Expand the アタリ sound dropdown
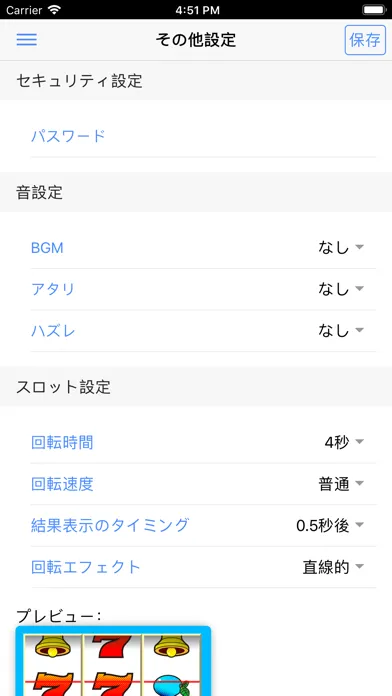 pos(203,289)
